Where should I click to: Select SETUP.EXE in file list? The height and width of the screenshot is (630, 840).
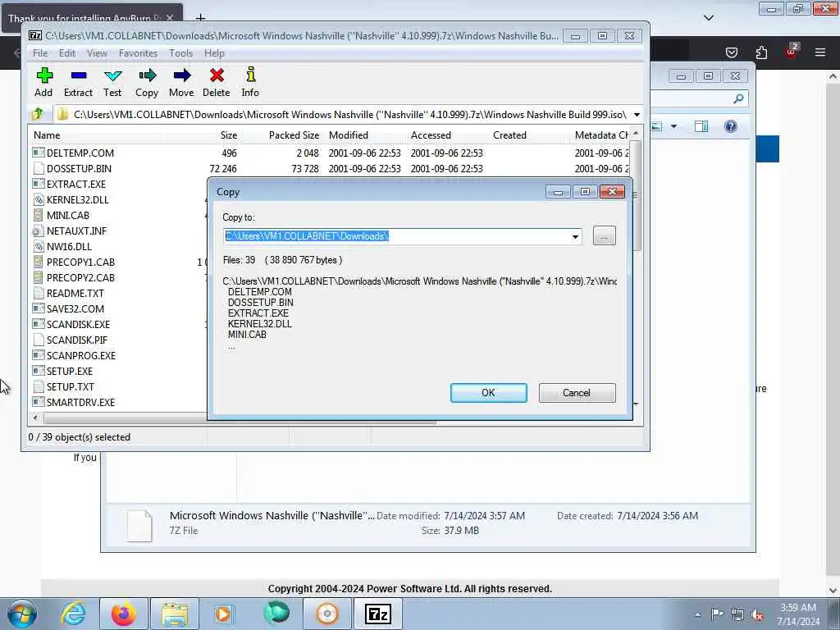[x=70, y=371]
